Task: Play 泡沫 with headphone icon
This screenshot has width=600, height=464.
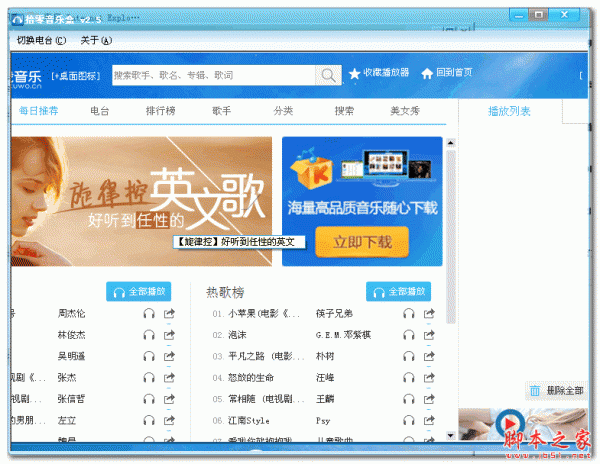Action: (x=409, y=335)
